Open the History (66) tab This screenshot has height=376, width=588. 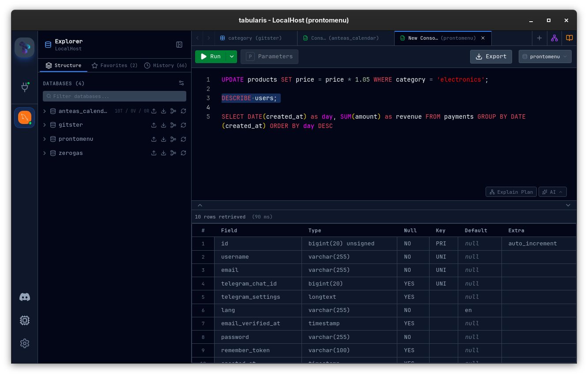tap(165, 65)
